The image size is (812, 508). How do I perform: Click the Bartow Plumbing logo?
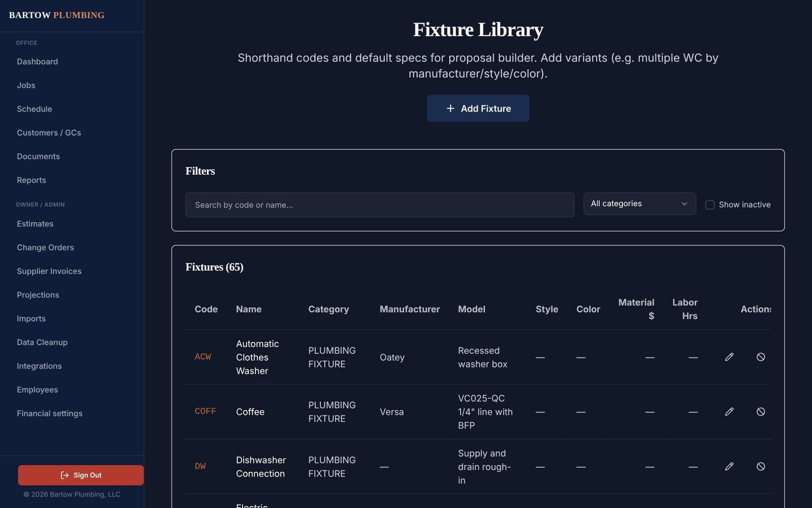tap(56, 15)
